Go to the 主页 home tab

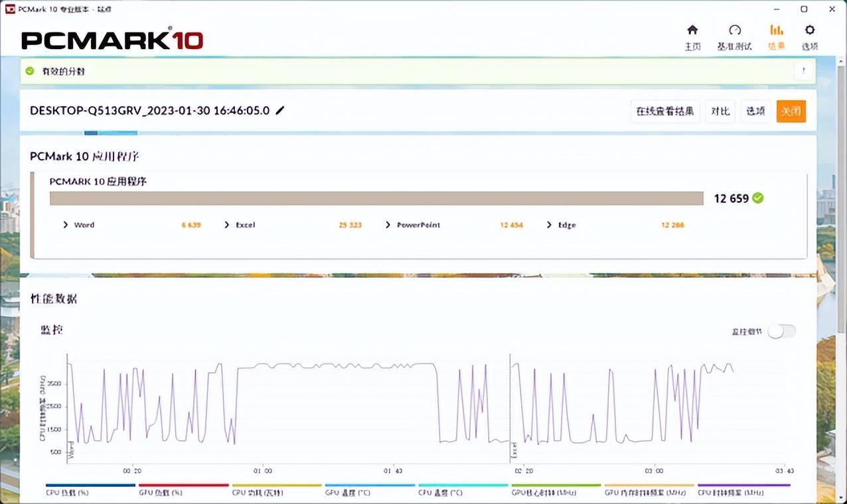point(692,37)
